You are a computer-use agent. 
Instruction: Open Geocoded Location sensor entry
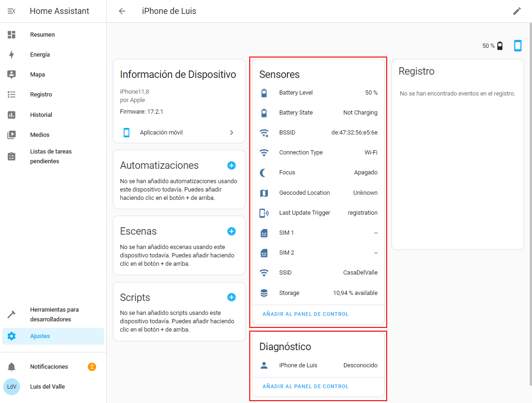(x=318, y=193)
